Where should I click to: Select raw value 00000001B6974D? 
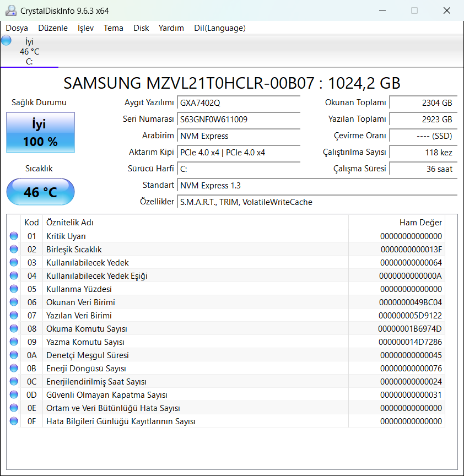[410, 328]
